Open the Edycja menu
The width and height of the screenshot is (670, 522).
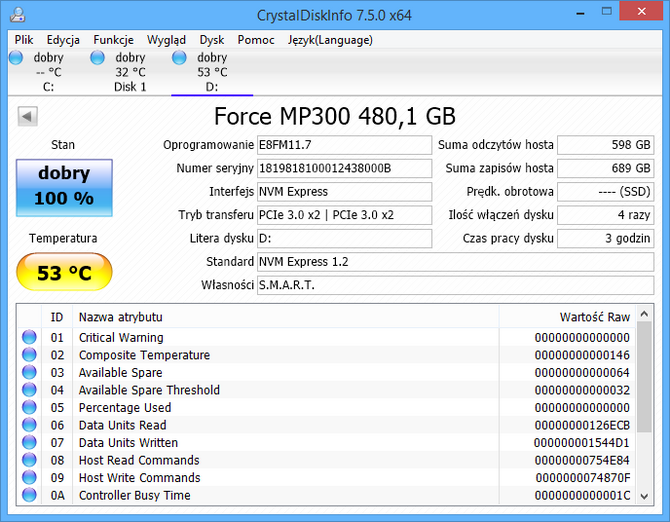pos(63,40)
